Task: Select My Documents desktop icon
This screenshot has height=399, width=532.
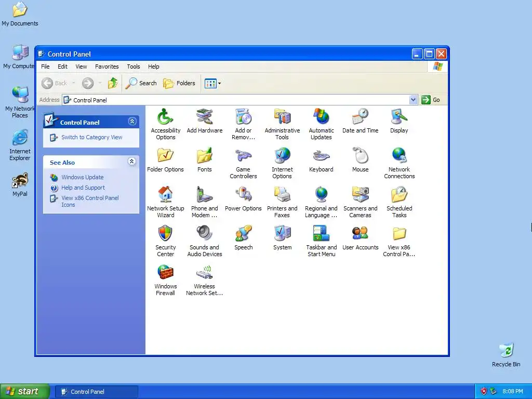Action: click(x=20, y=14)
